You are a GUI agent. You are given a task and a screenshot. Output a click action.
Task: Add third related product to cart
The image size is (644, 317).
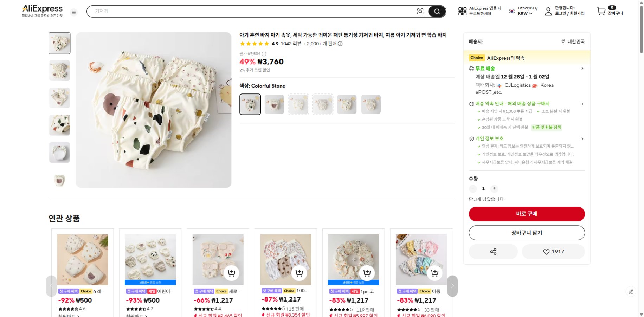231,273
